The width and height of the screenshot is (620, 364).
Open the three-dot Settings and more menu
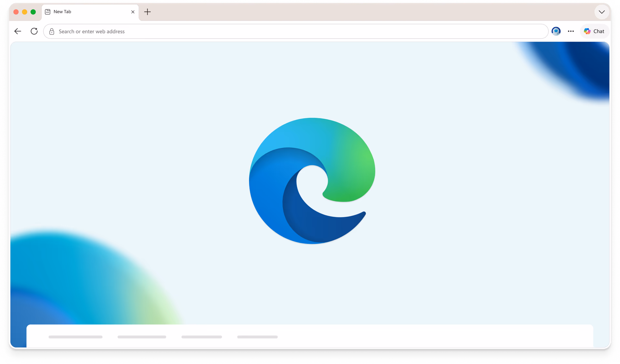tap(571, 31)
